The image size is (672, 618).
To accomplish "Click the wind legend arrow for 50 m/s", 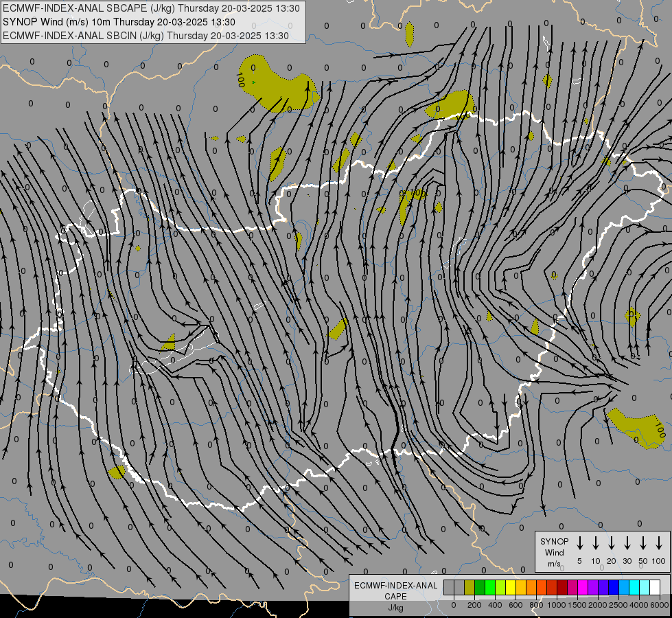I will [x=643, y=543].
